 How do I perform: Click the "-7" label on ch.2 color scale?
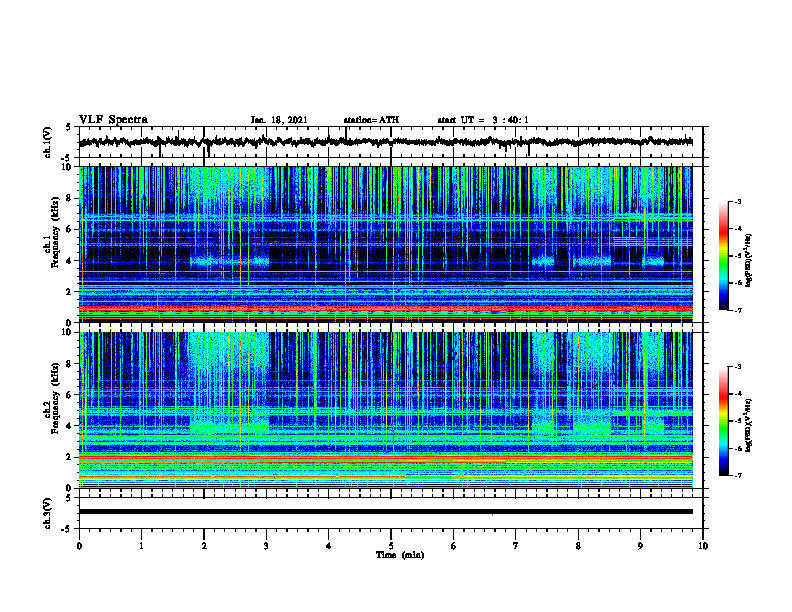(737, 475)
